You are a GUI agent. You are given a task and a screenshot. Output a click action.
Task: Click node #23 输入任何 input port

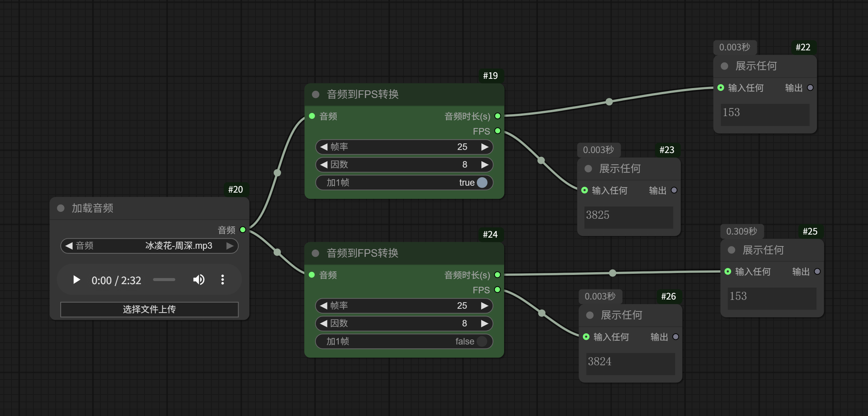[x=585, y=190]
